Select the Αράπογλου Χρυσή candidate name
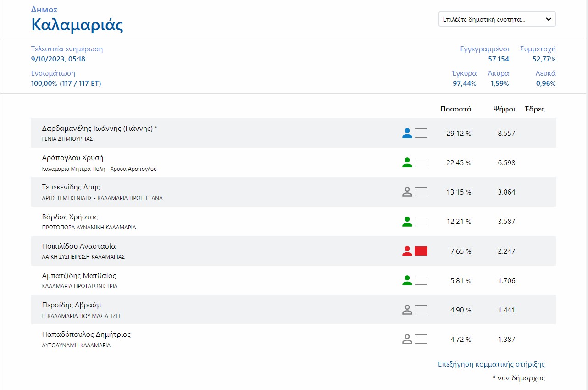The image size is (588, 390). point(72,158)
